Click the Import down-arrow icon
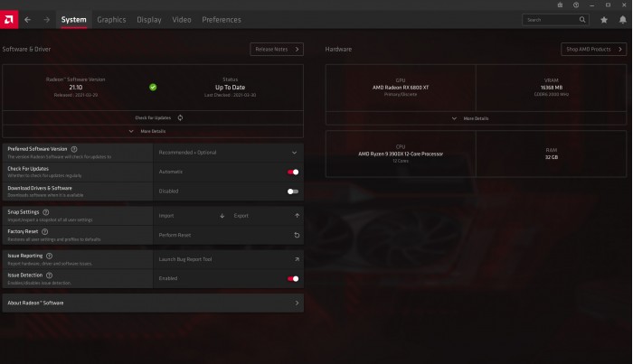The height and width of the screenshot is (364, 633). (222, 216)
